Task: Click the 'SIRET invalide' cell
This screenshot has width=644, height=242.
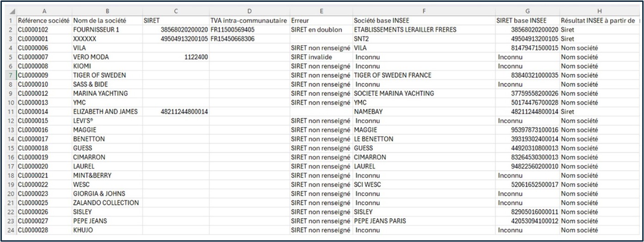Action: [321, 57]
